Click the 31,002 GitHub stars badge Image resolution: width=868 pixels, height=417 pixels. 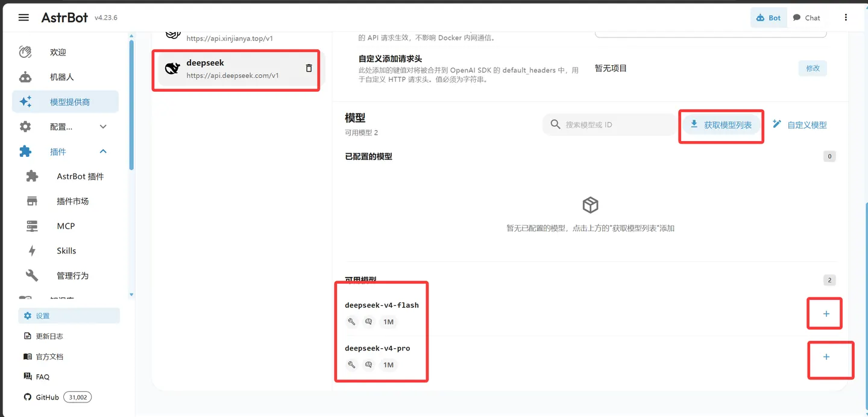[x=77, y=397]
